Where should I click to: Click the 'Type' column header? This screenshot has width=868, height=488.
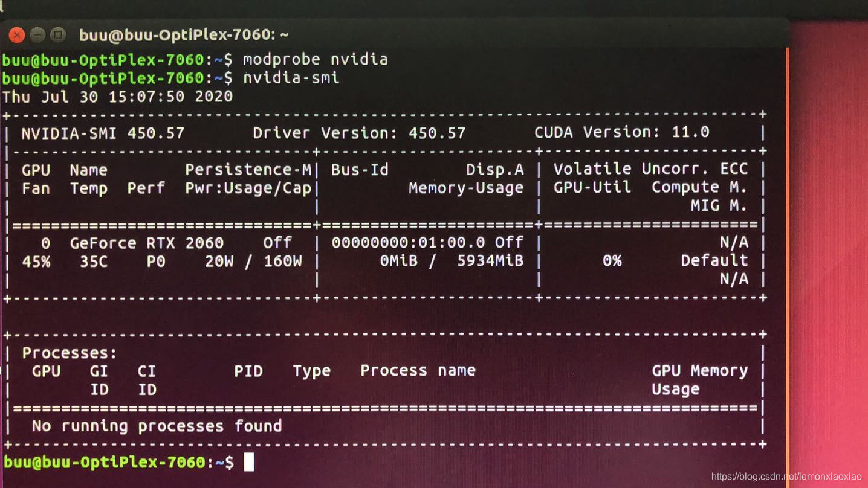pyautogui.click(x=311, y=371)
